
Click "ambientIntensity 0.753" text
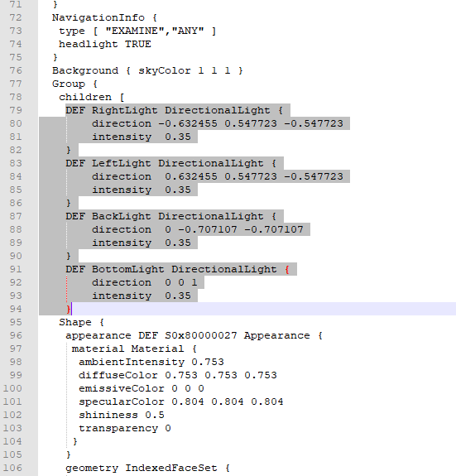151,362
